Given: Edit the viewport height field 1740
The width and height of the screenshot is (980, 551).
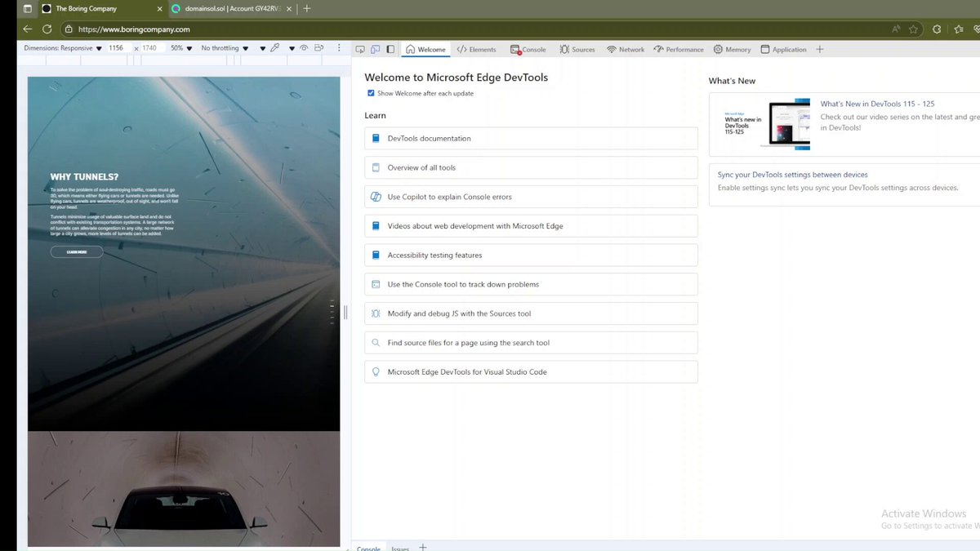Looking at the screenshot, I should click(152, 48).
